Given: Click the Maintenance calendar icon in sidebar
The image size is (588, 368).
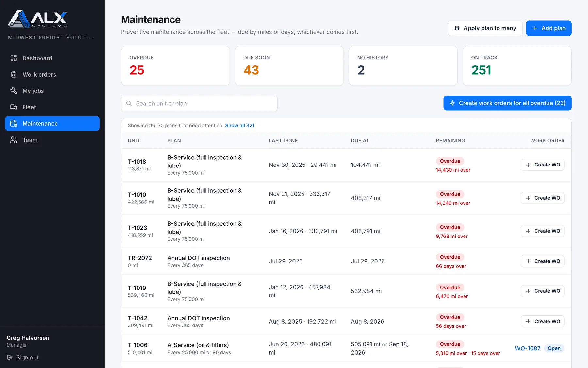Looking at the screenshot, I should [x=14, y=123].
